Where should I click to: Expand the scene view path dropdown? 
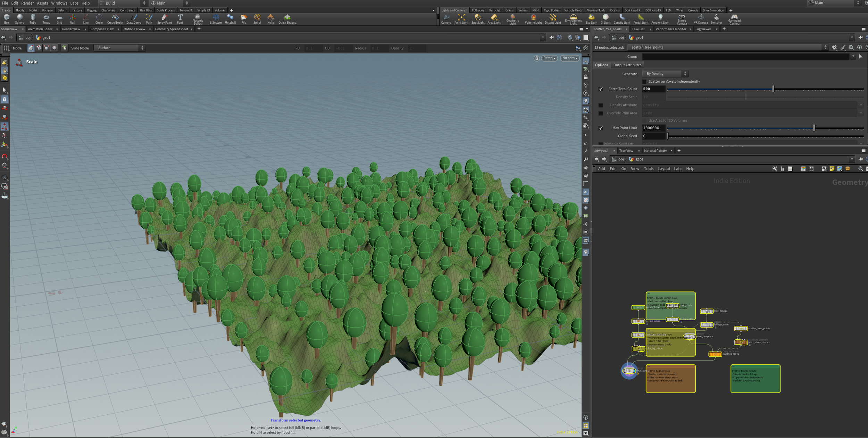click(x=543, y=38)
